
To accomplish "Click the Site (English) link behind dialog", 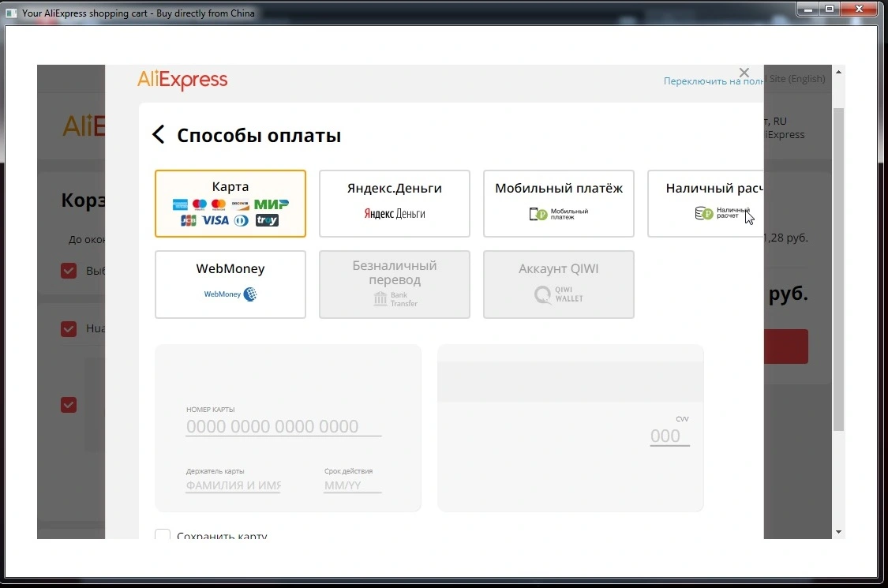I will (x=796, y=79).
